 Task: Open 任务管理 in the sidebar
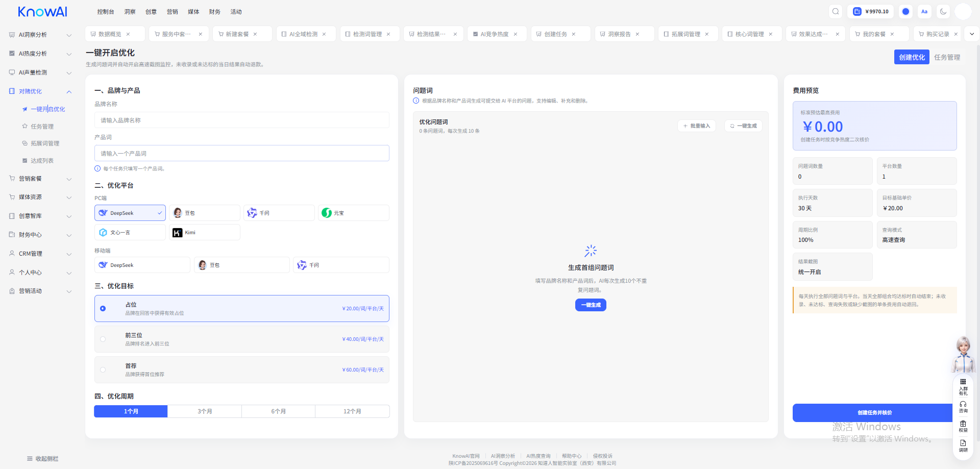[42, 127]
